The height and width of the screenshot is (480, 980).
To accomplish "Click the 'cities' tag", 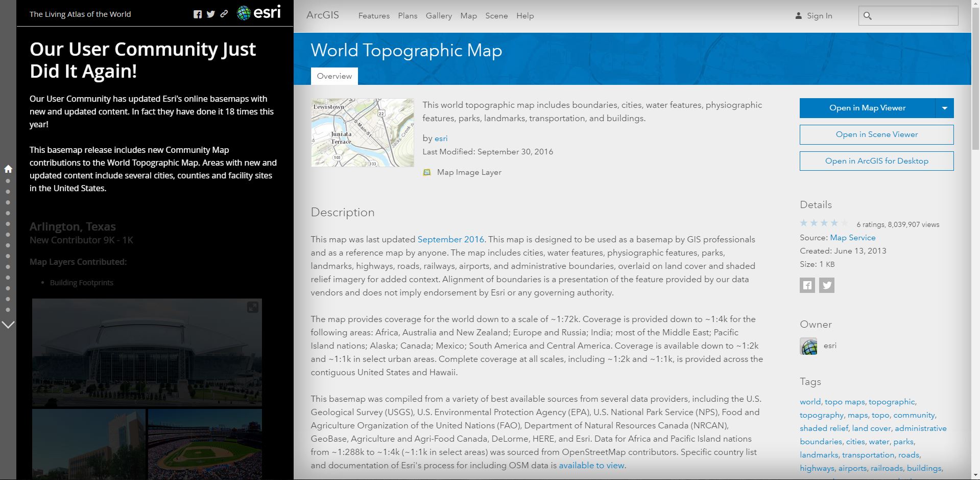I will 855,442.
